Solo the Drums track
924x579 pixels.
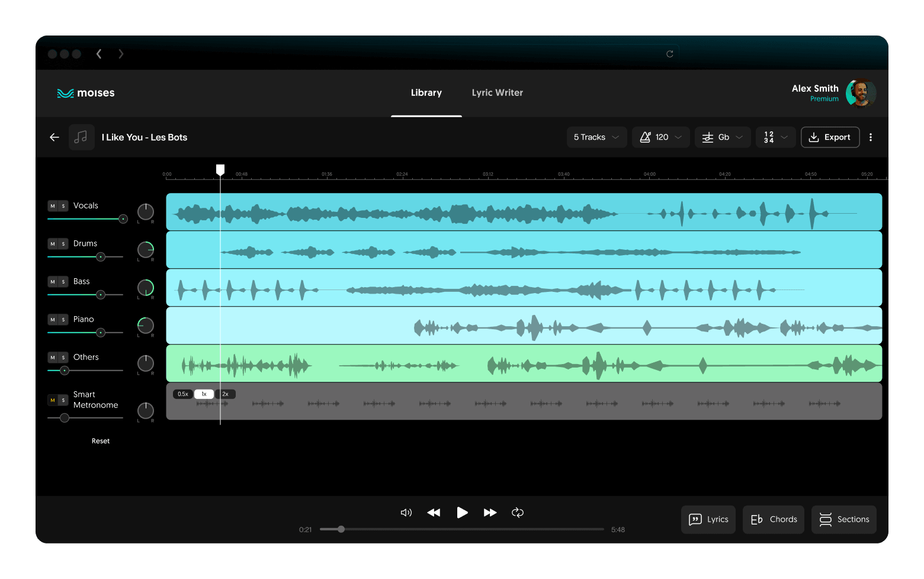pos(63,244)
